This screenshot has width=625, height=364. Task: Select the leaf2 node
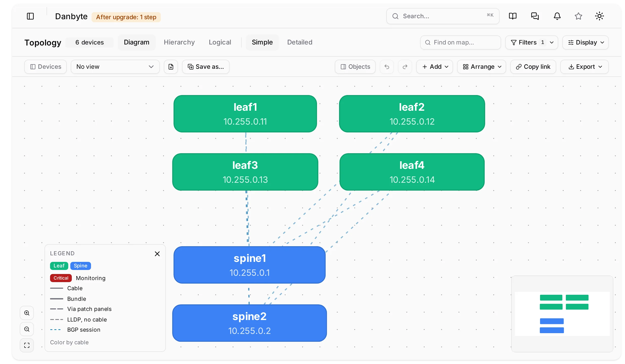point(412,114)
